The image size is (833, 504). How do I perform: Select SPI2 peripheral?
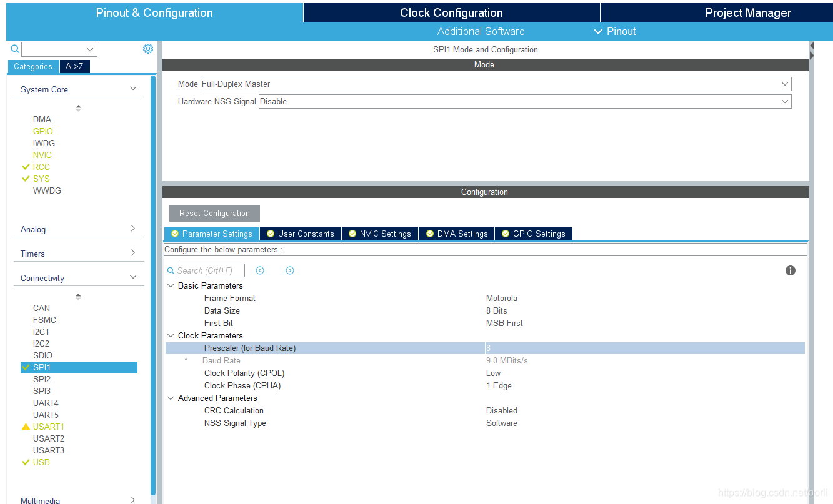pos(42,379)
